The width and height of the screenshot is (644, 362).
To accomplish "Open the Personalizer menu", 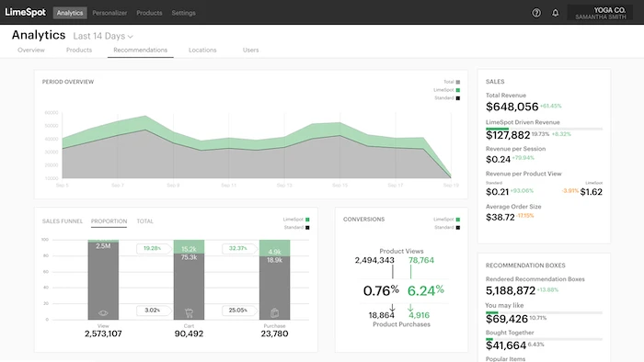I will [x=109, y=13].
